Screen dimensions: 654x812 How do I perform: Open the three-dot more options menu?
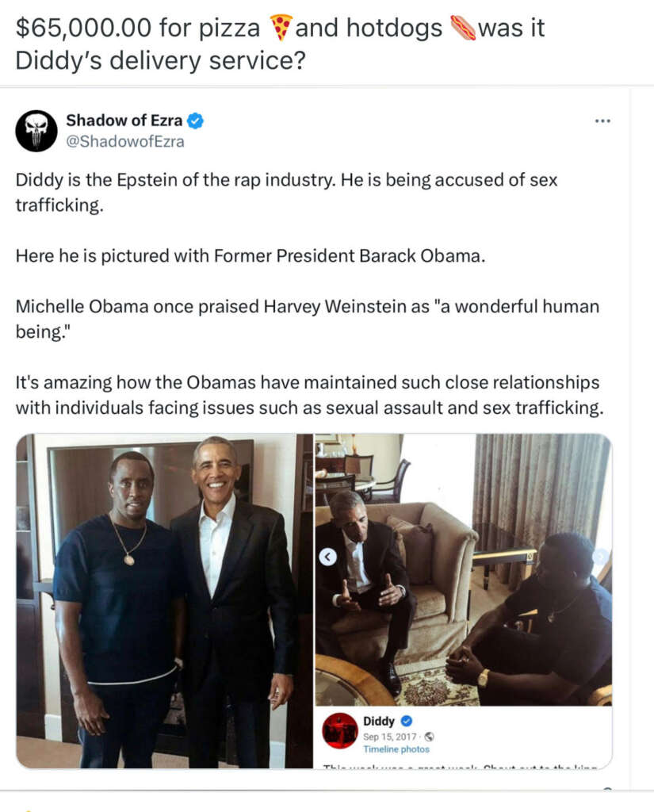603,120
